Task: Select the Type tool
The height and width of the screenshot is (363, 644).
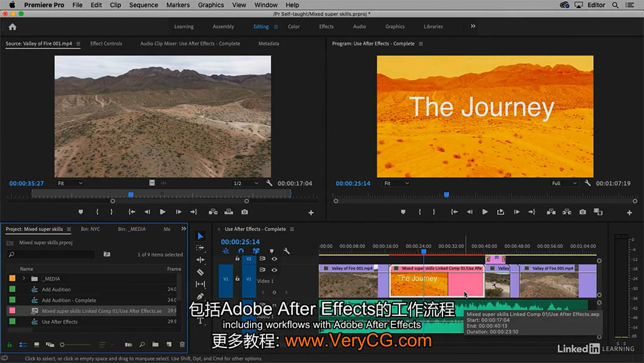Action: [200, 321]
